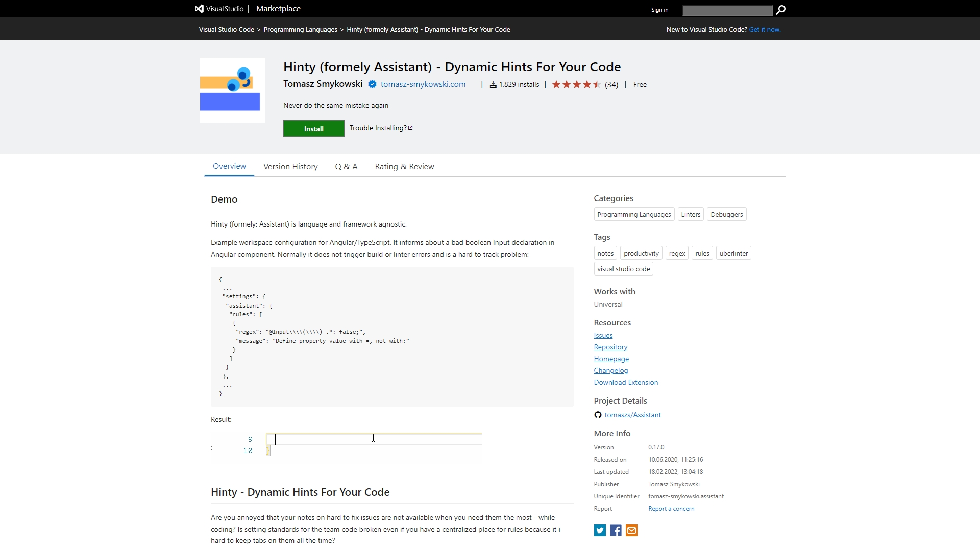Click Programming Languages breadcrumb
Viewport: 980px width, 551px height.
click(x=301, y=30)
